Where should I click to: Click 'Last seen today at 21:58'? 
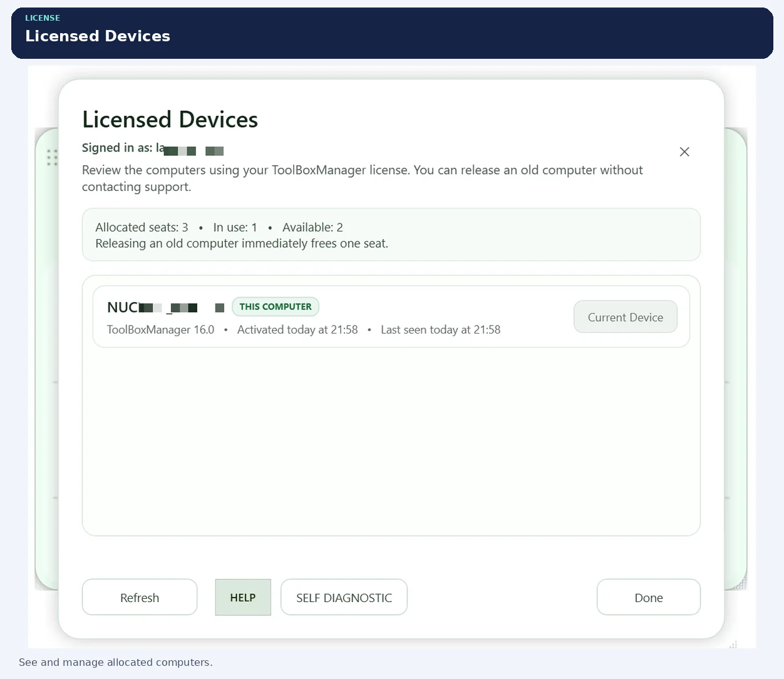[x=441, y=330]
